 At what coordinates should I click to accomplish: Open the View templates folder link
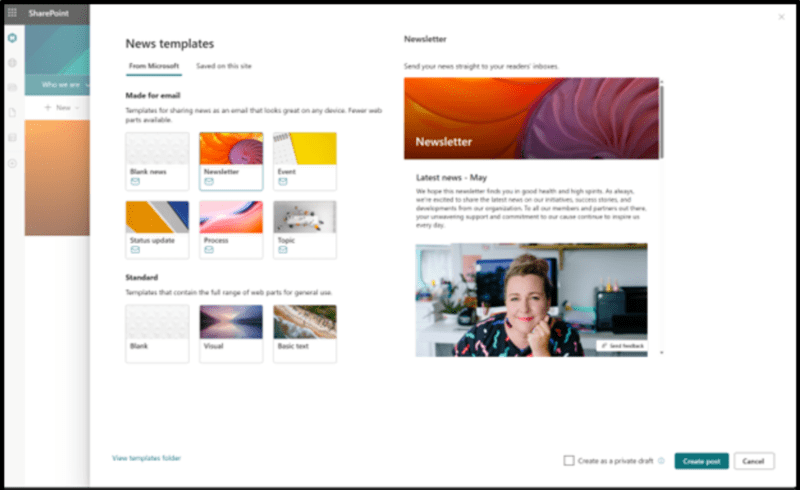tap(146, 458)
